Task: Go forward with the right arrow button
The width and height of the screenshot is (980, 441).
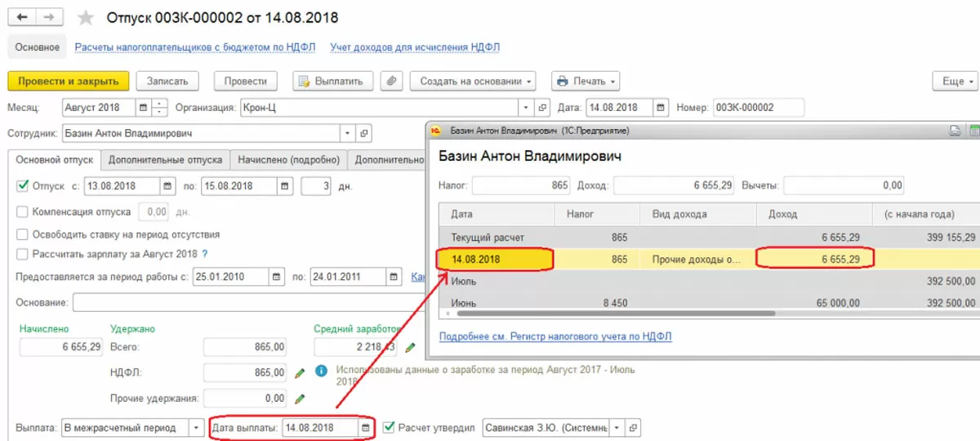Action: 50,17
